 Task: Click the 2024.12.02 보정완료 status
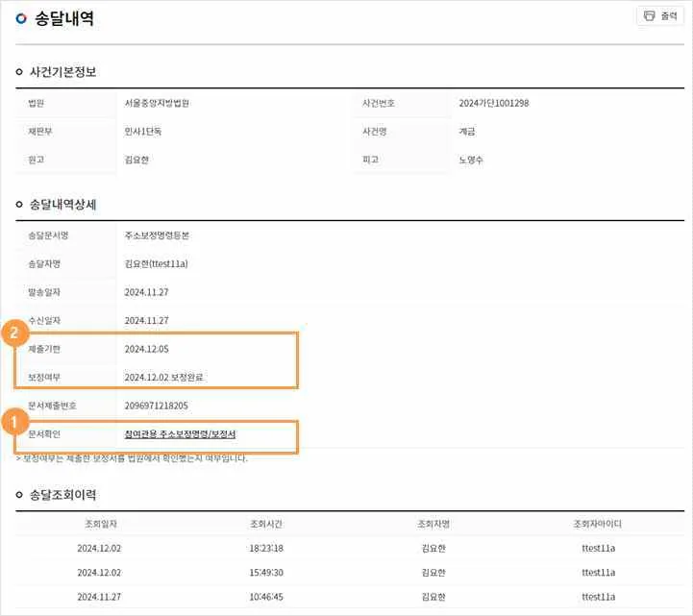point(163,378)
